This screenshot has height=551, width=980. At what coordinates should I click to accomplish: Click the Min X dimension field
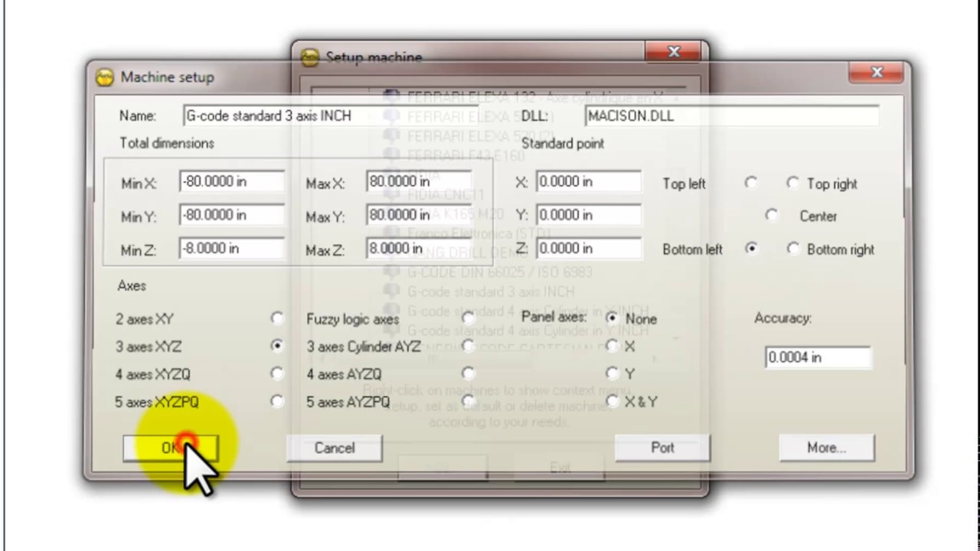pyautogui.click(x=232, y=181)
